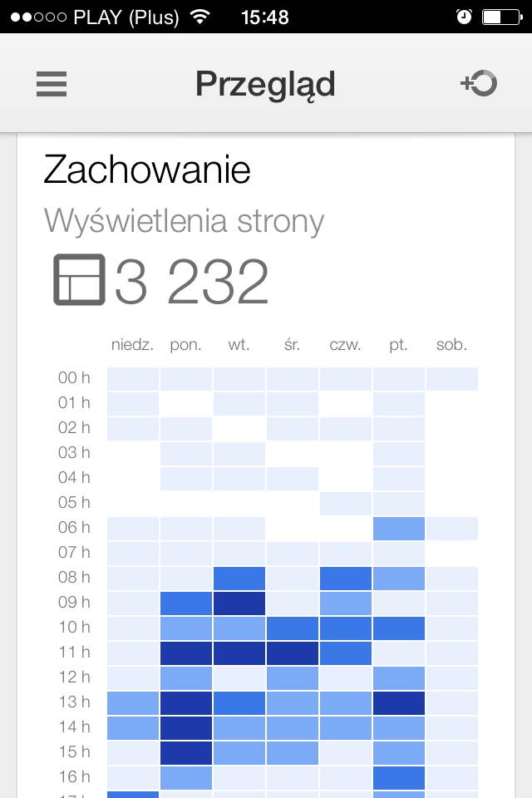Image resolution: width=532 pixels, height=798 pixels.
Task: Tap the 3 232 page views total
Action: 191,282
